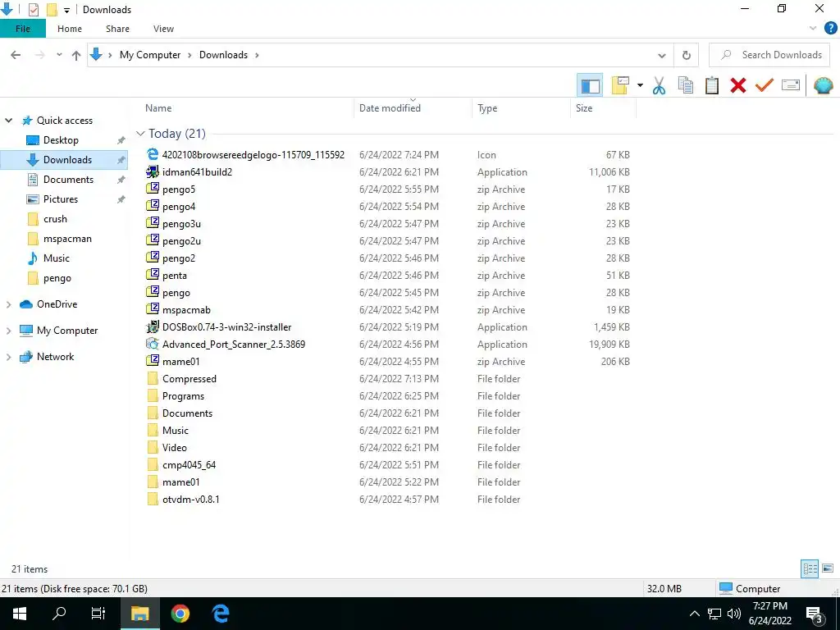Click the Copy toolbar icon
The width and height of the screenshot is (840, 630).
click(x=685, y=85)
